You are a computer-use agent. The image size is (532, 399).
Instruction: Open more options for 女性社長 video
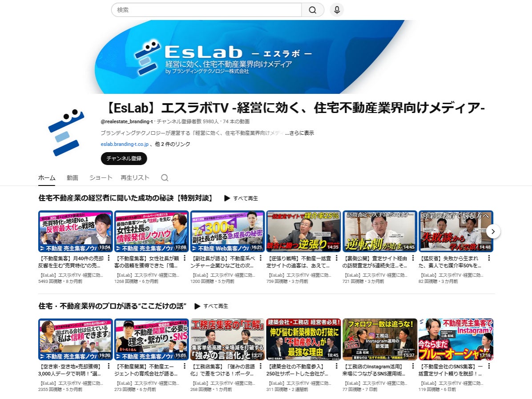click(x=185, y=258)
